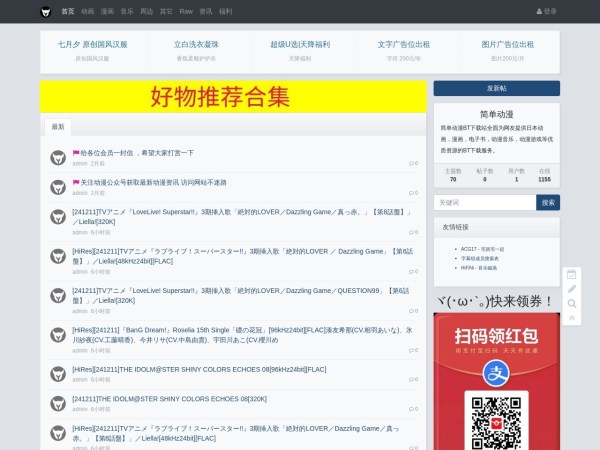Open the Raw section in top navigation

point(186,11)
